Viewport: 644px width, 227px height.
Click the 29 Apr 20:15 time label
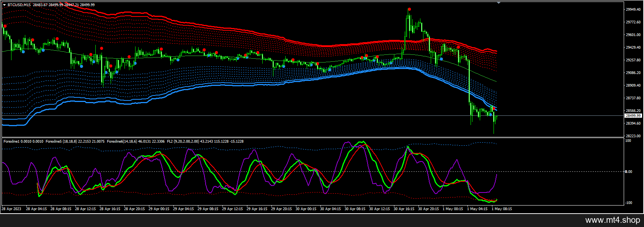pyautogui.click(x=281, y=209)
